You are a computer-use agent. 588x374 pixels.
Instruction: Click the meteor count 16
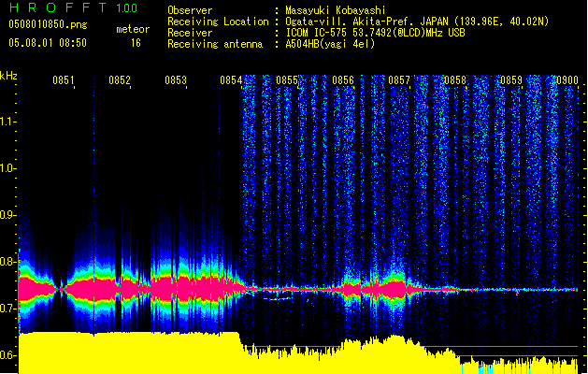[136, 43]
